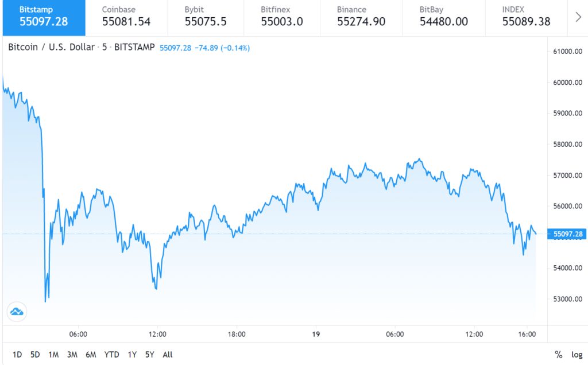
Task: Display the All time range
Action: [x=167, y=355]
